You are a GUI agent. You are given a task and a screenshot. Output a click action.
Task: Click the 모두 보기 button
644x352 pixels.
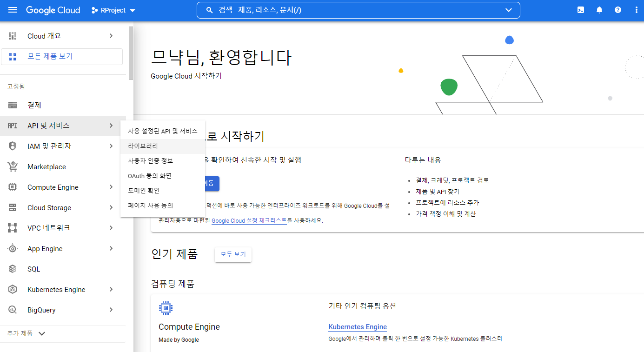coord(233,255)
